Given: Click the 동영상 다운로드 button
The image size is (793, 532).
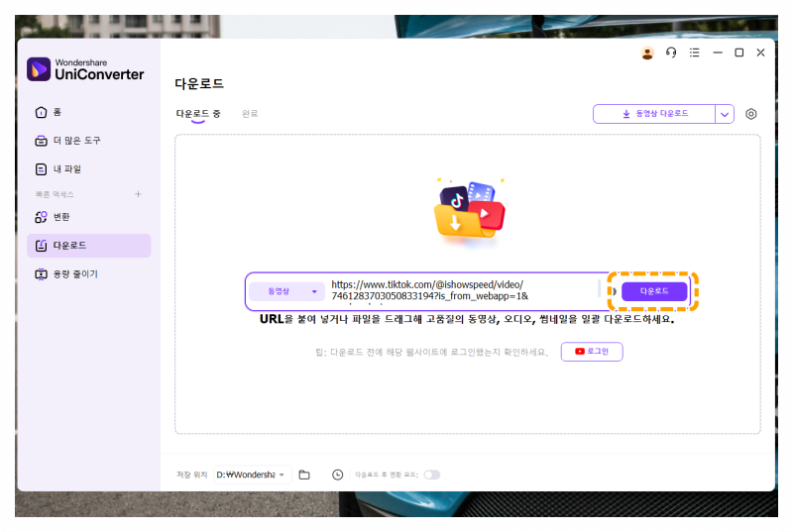Looking at the screenshot, I should (x=654, y=114).
